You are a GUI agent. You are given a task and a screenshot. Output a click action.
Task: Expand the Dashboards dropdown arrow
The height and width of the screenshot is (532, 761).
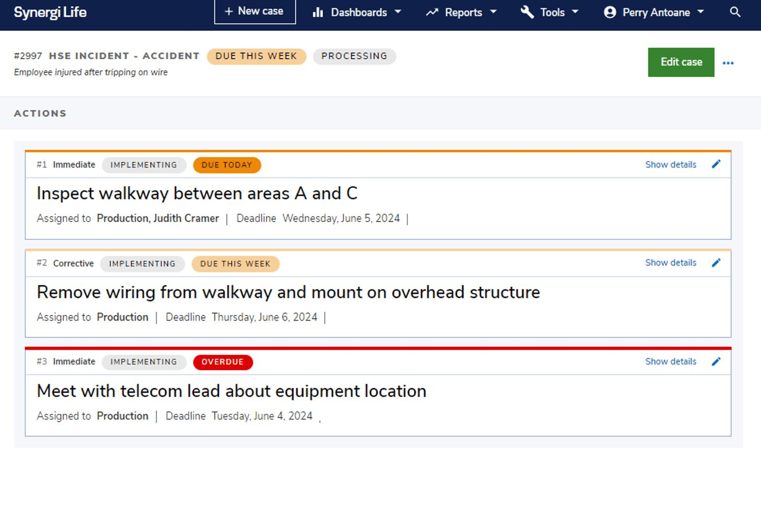pos(398,12)
